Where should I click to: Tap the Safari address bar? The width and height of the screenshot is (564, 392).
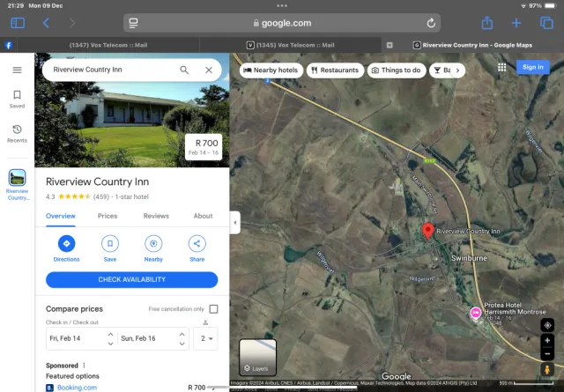click(x=282, y=23)
